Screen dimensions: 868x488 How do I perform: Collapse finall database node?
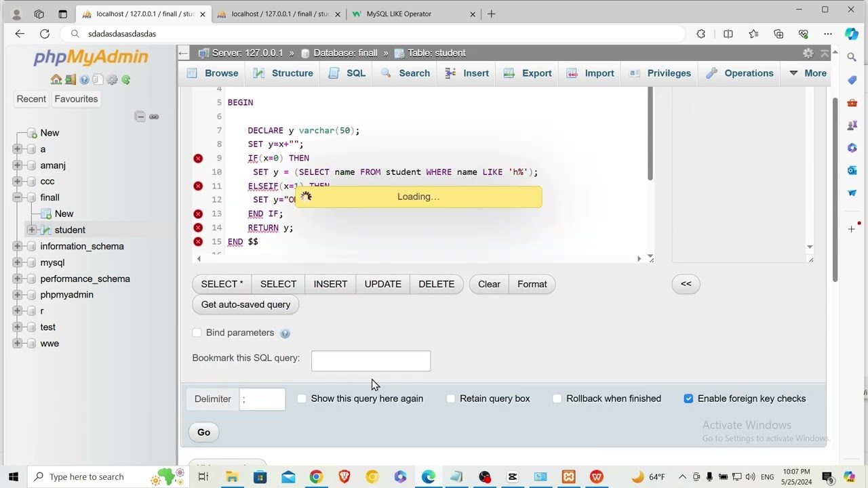tap(17, 198)
